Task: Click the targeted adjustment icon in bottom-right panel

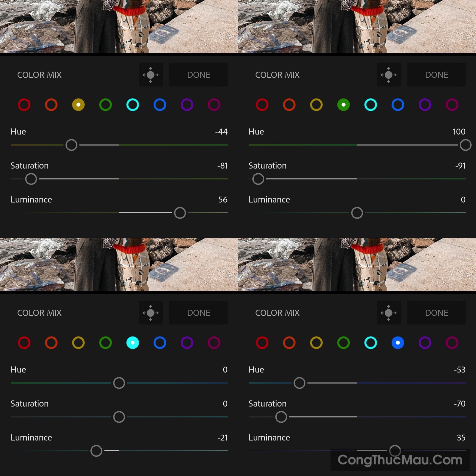Action: coord(389,313)
